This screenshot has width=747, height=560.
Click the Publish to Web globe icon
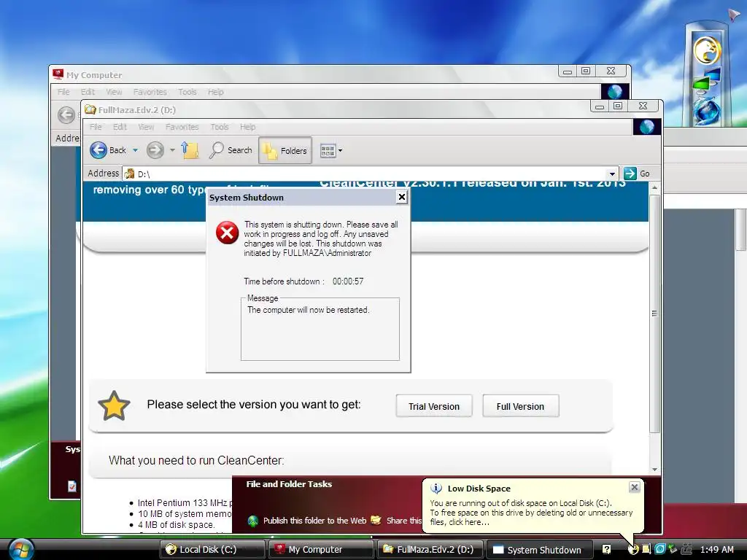click(252, 521)
